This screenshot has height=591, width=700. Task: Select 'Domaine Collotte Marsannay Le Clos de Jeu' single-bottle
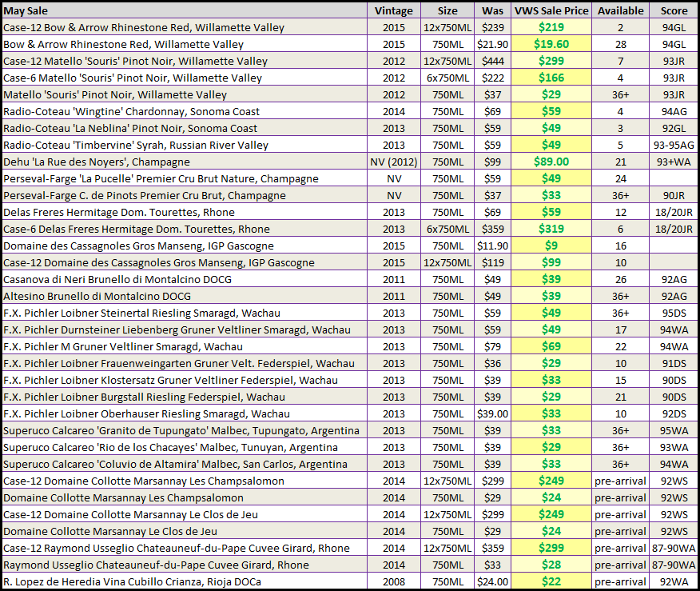(185, 532)
